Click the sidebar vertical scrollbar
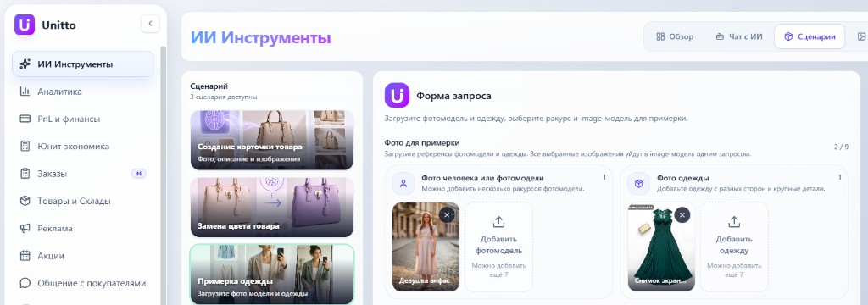The width and height of the screenshot is (868, 305). [163, 175]
